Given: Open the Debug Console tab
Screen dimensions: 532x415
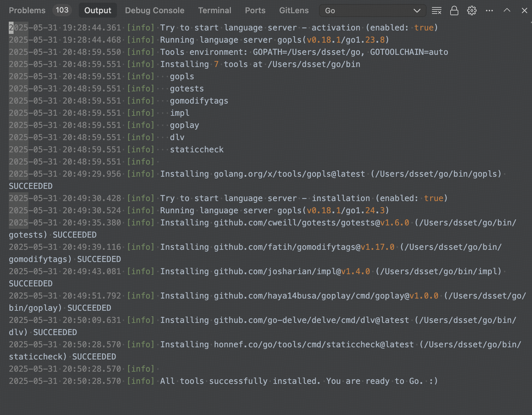Looking at the screenshot, I should click(154, 10).
